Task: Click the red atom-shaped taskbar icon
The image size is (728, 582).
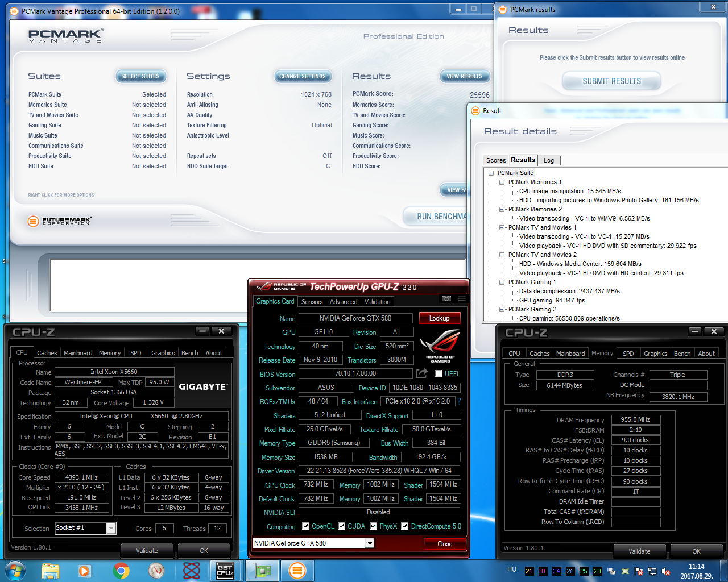Action: (192, 570)
